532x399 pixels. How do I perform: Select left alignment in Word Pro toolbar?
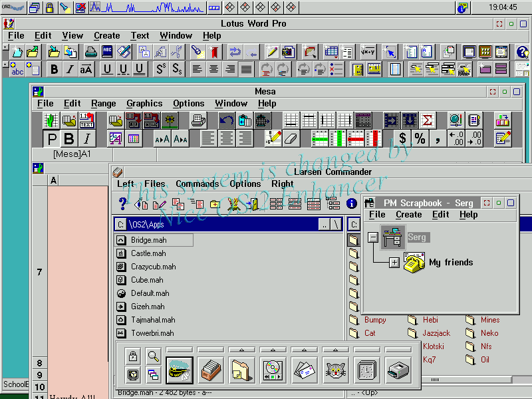pos(197,69)
